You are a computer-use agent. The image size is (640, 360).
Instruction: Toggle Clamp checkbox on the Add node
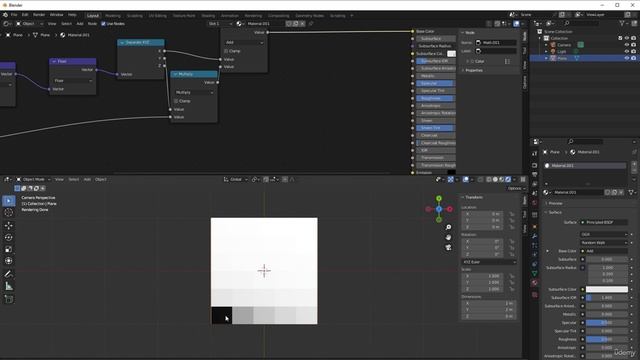tap(226, 51)
